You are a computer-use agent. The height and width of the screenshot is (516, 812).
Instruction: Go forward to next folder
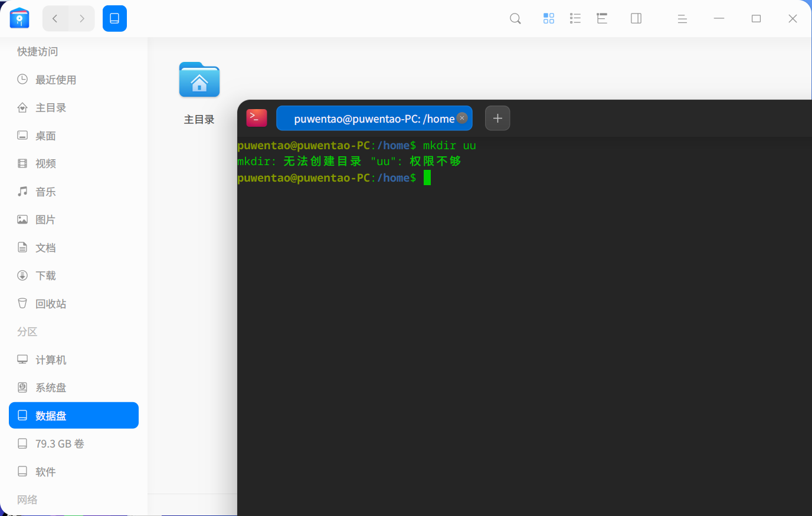pos(81,19)
